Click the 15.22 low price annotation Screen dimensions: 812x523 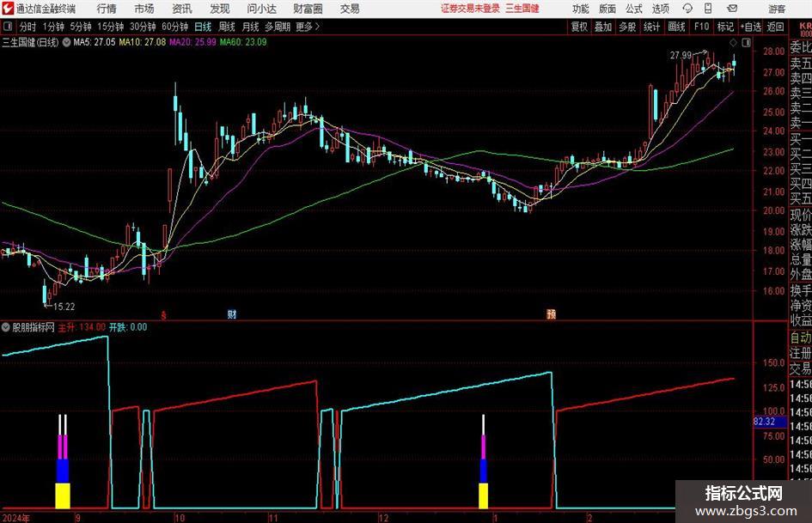pos(64,307)
